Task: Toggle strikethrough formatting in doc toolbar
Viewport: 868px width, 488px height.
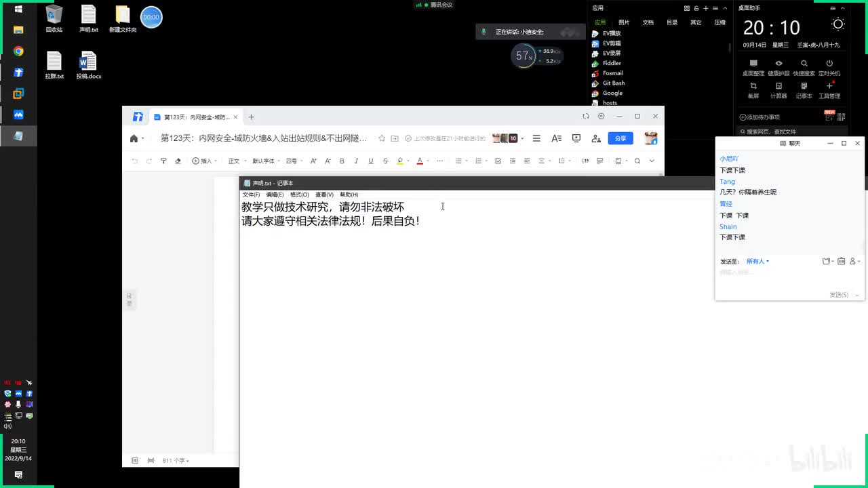Action: point(385,161)
